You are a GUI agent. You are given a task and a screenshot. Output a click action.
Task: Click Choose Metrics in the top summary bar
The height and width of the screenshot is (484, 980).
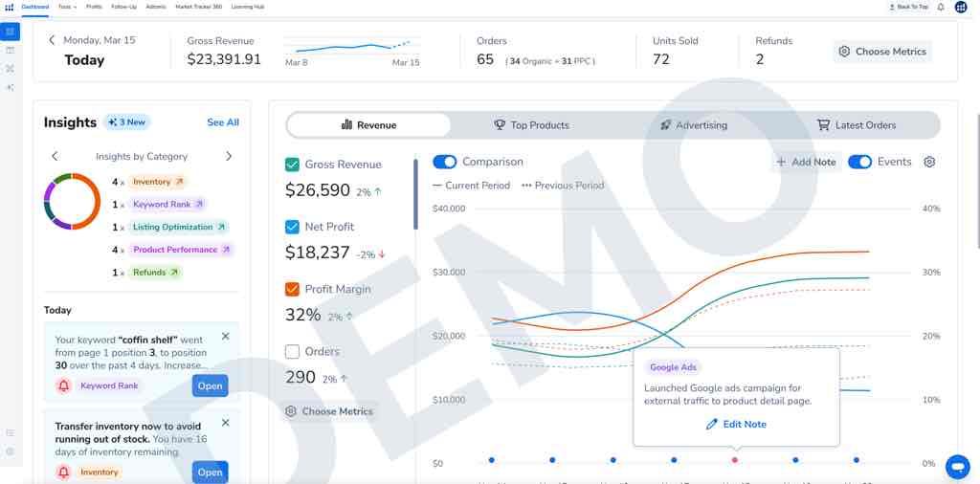pos(882,52)
